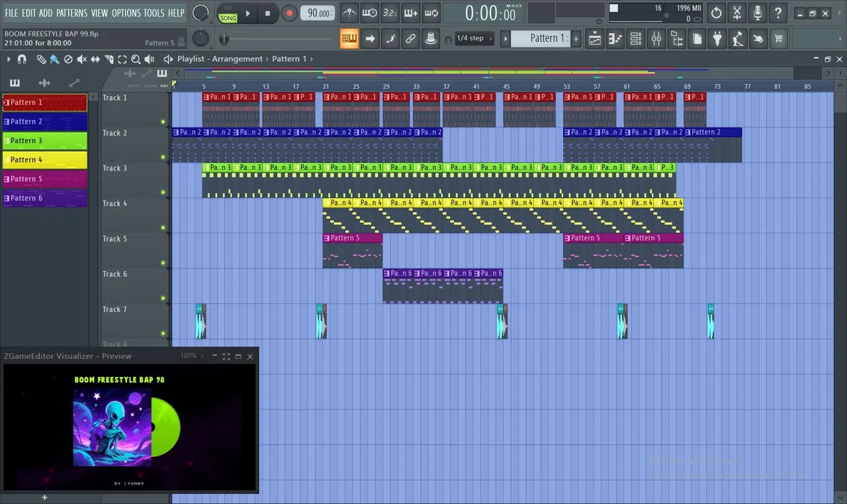Image resolution: width=847 pixels, height=504 pixels.
Task: Open the PATTERNS menu
Action: coord(71,13)
